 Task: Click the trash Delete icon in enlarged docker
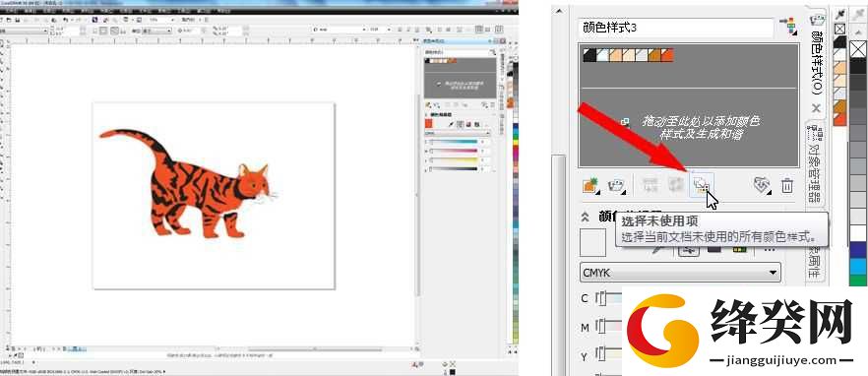pyautogui.click(x=786, y=185)
